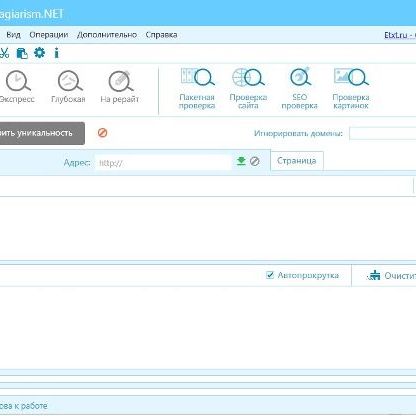Open Пакетная проверка batch check
Screen dimensions: 416x416
pyautogui.click(x=197, y=89)
